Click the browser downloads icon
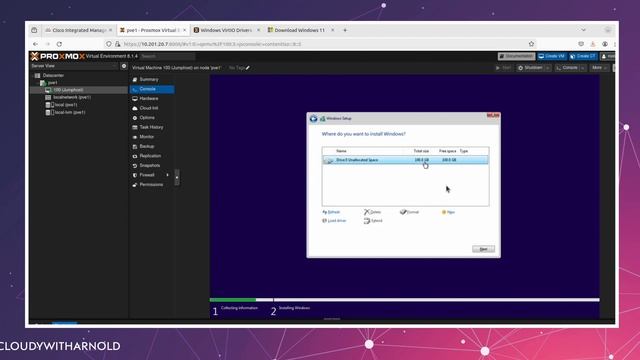This screenshot has width=640, height=360. 593,44
